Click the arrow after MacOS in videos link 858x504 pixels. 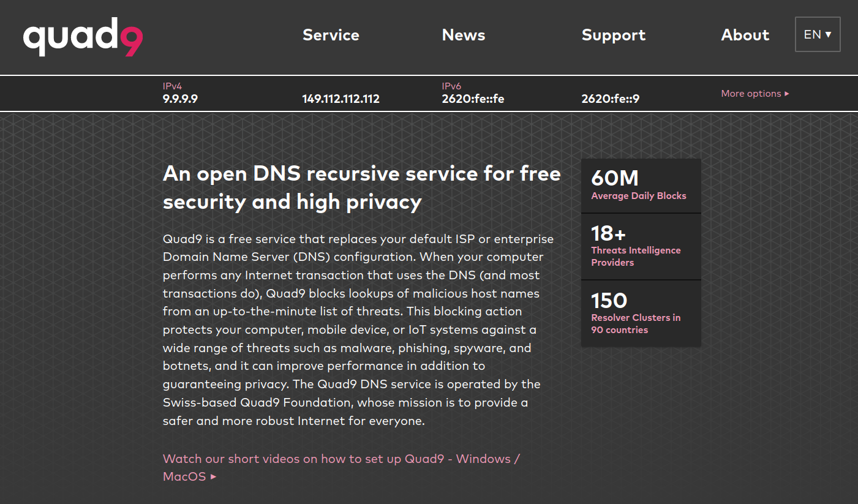[x=214, y=476]
